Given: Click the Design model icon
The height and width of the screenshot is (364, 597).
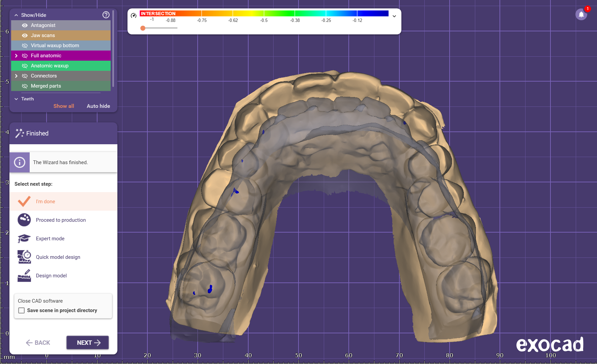Looking at the screenshot, I should [x=24, y=276].
